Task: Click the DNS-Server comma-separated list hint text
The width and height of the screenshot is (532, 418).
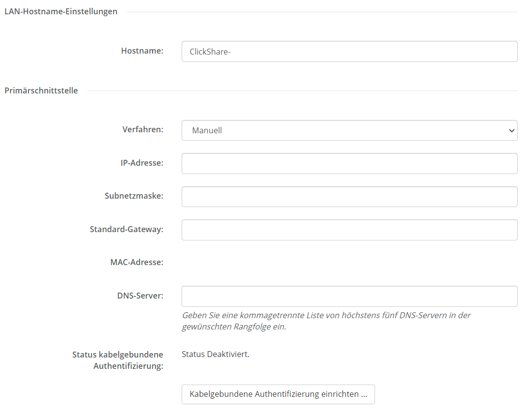Action: [x=326, y=321]
